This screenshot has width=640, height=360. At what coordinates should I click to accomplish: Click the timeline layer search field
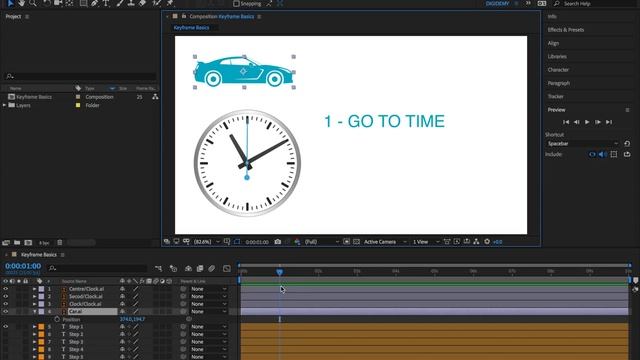(97, 268)
